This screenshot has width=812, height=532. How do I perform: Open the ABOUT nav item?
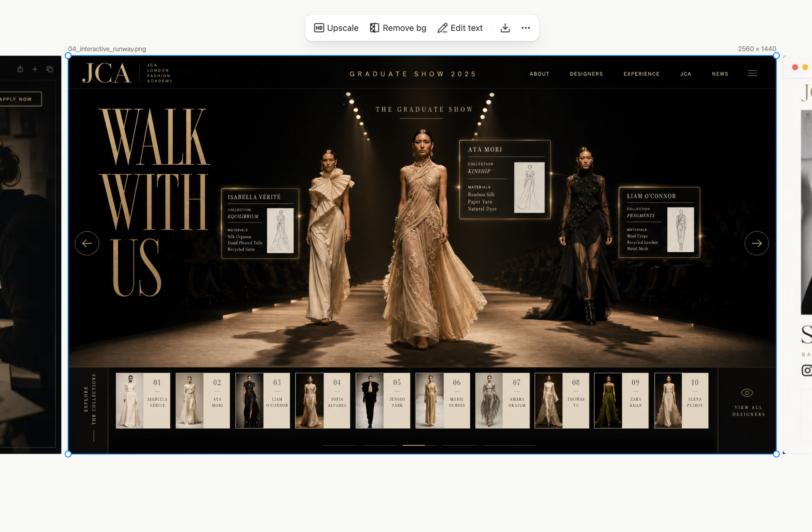539,74
